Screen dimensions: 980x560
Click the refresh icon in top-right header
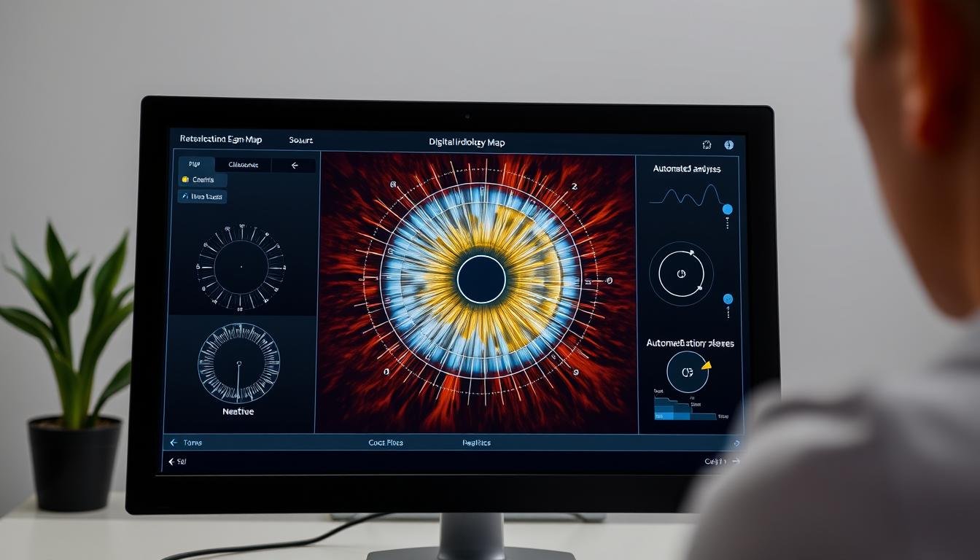click(x=707, y=145)
